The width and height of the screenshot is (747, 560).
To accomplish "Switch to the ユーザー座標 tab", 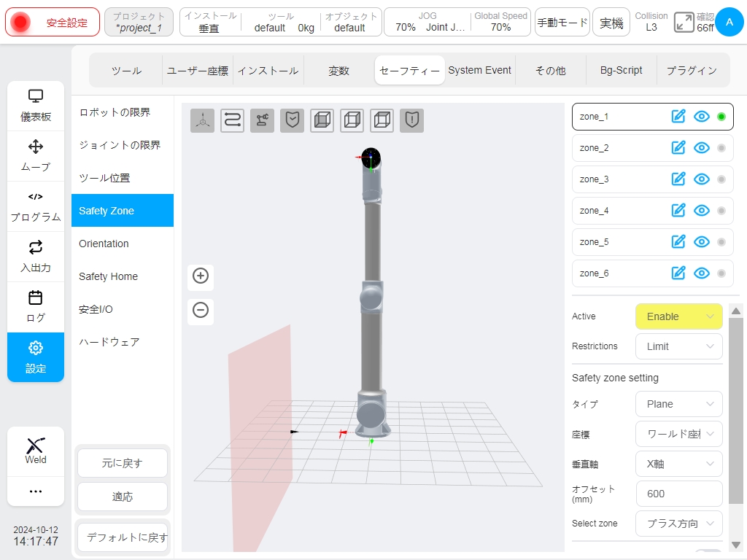I will (197, 71).
